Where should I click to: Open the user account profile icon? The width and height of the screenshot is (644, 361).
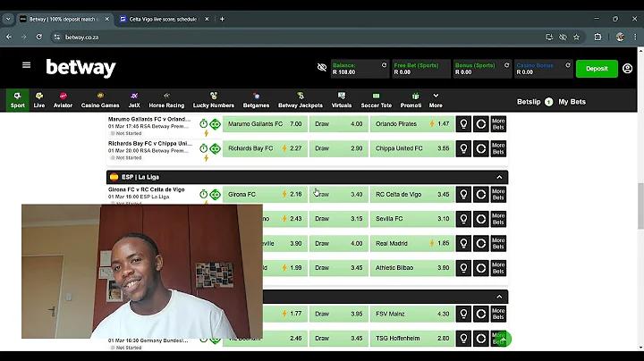pyautogui.click(x=627, y=69)
